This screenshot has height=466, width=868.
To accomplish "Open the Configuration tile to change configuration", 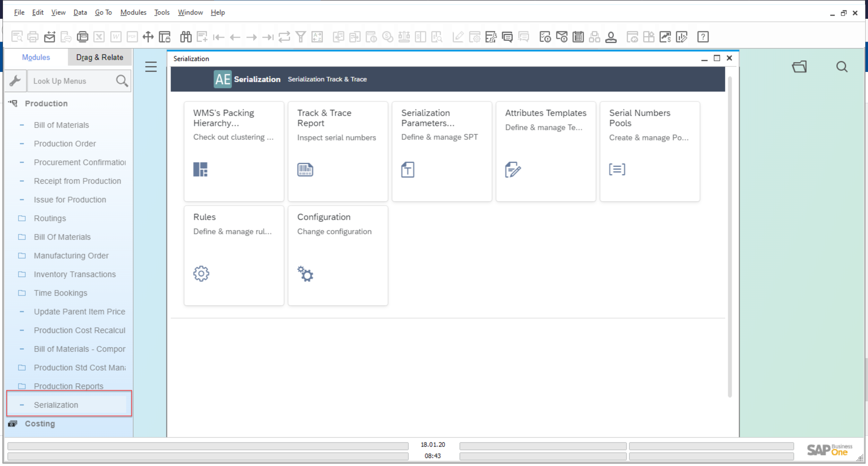I will click(337, 256).
